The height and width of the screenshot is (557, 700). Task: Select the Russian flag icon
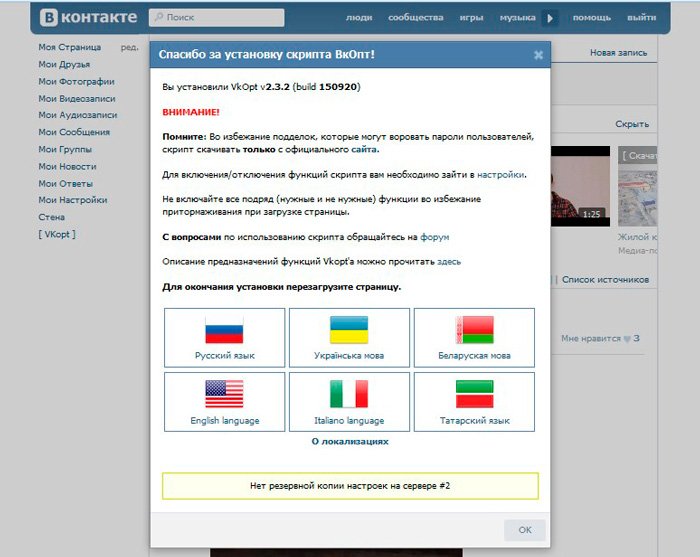pyautogui.click(x=224, y=330)
